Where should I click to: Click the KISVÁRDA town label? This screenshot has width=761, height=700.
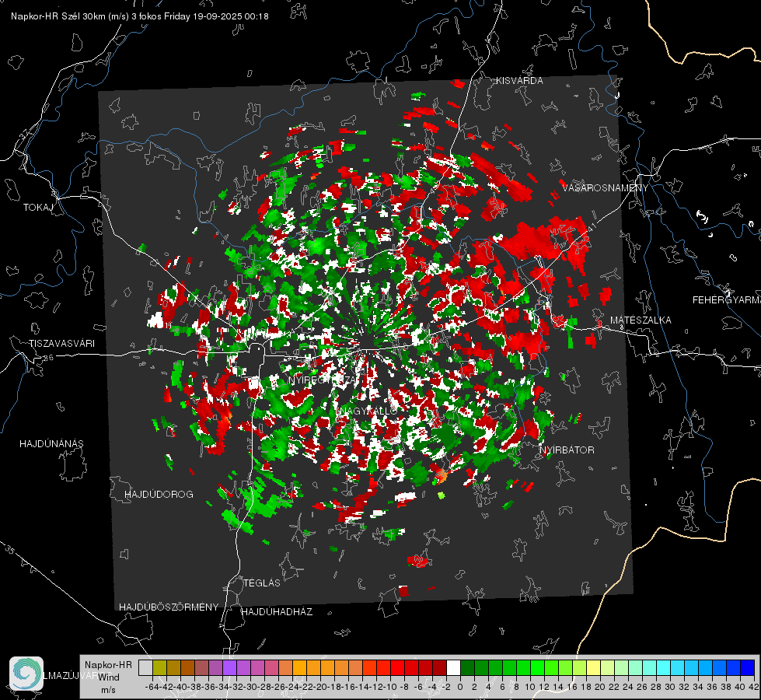click(519, 81)
